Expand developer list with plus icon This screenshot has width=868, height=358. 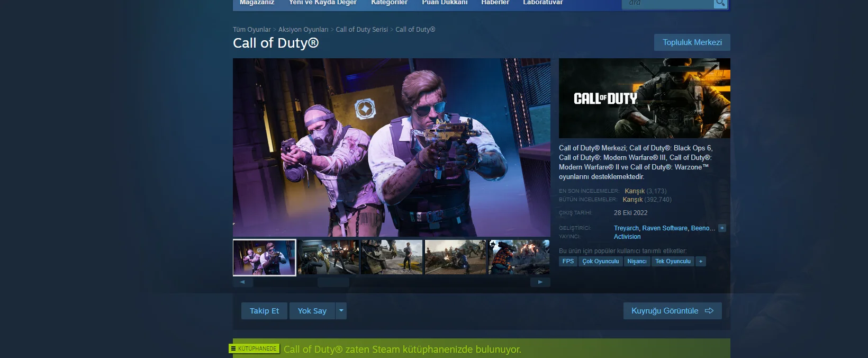coord(722,228)
